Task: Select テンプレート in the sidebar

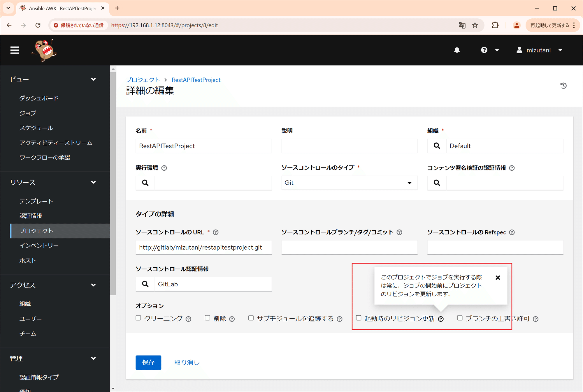Action: 36,201
